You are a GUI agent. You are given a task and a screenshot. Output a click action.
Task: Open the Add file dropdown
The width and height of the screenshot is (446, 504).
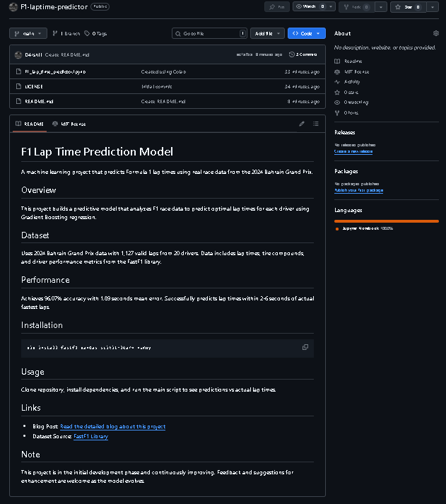click(267, 33)
